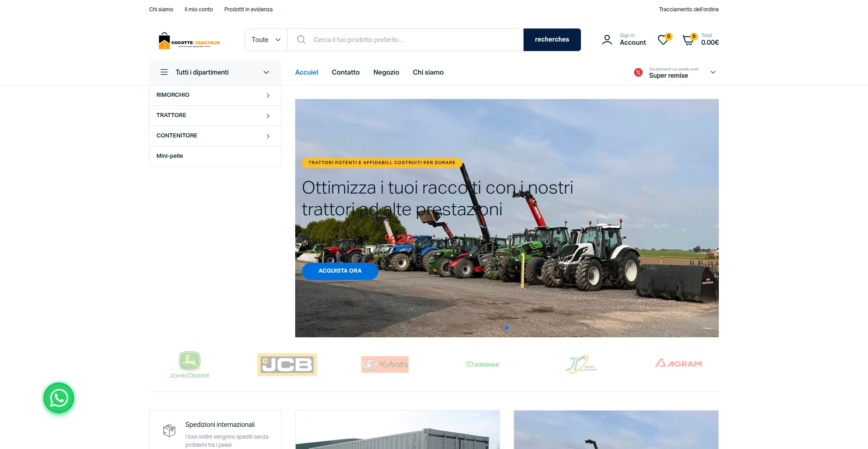Open WhatsApp chat floating icon
This screenshot has width=868, height=449.
59,398
